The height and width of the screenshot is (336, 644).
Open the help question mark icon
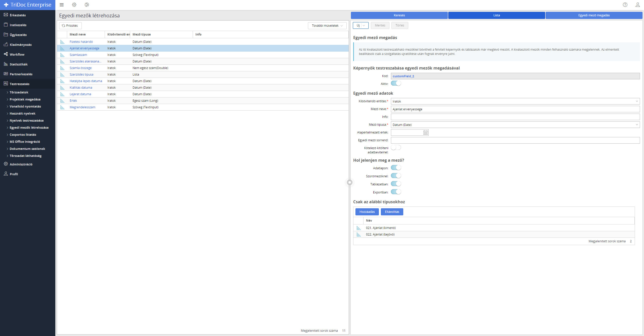[625, 5]
